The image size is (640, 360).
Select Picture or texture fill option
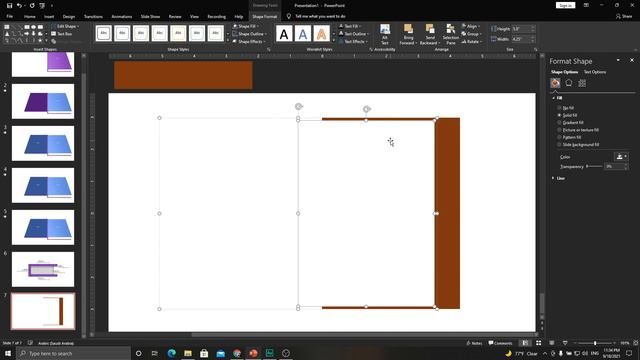(x=578, y=130)
